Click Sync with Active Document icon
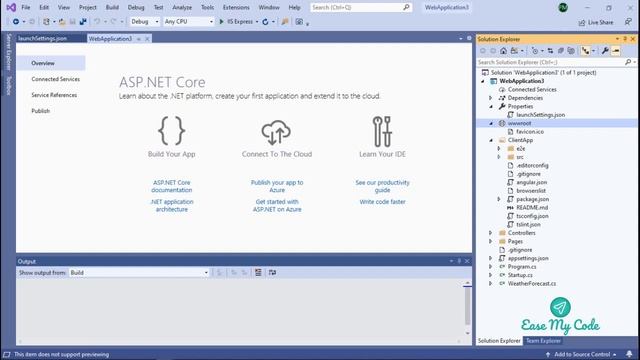 click(x=550, y=51)
